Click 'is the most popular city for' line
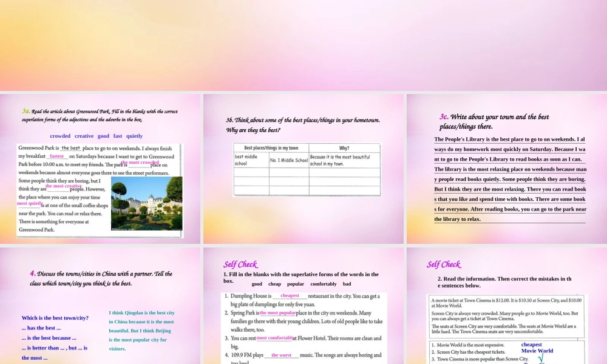607x364 pixels. click(138, 340)
